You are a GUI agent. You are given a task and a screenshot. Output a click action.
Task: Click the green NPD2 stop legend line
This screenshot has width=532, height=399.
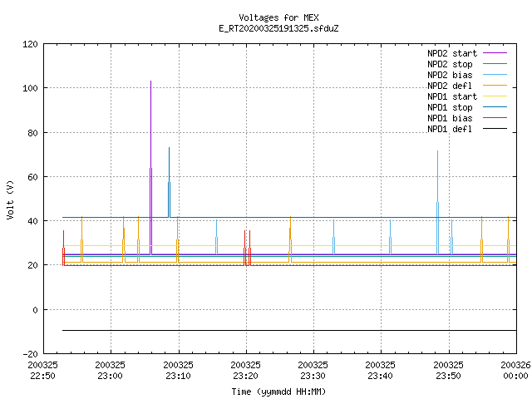495,64
